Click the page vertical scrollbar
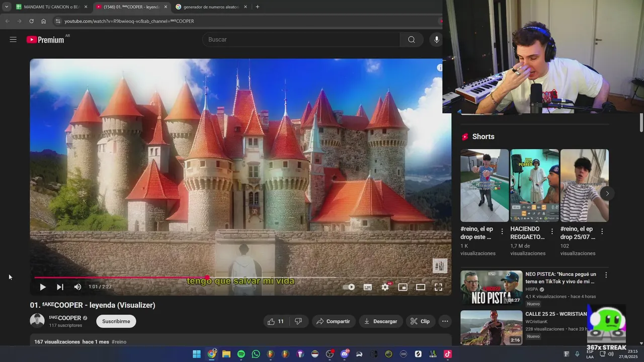Viewport: 644px width, 362px height. point(641,124)
